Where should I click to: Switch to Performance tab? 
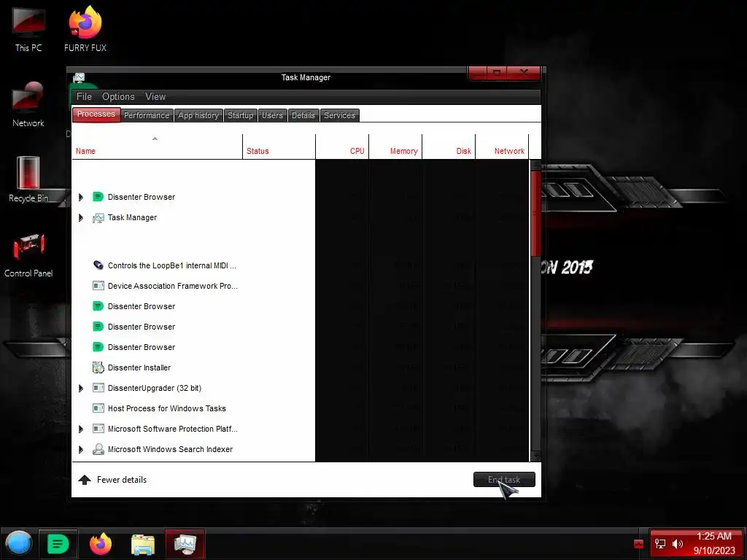pyautogui.click(x=146, y=115)
